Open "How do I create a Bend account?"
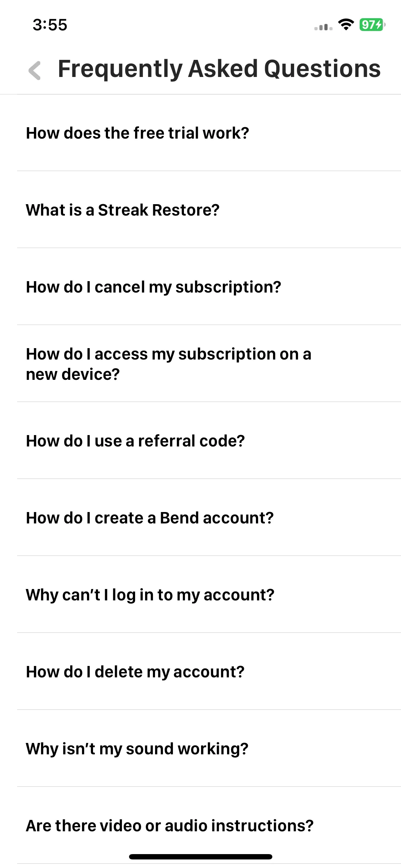Image resolution: width=401 pixels, height=868 pixels. tap(150, 518)
